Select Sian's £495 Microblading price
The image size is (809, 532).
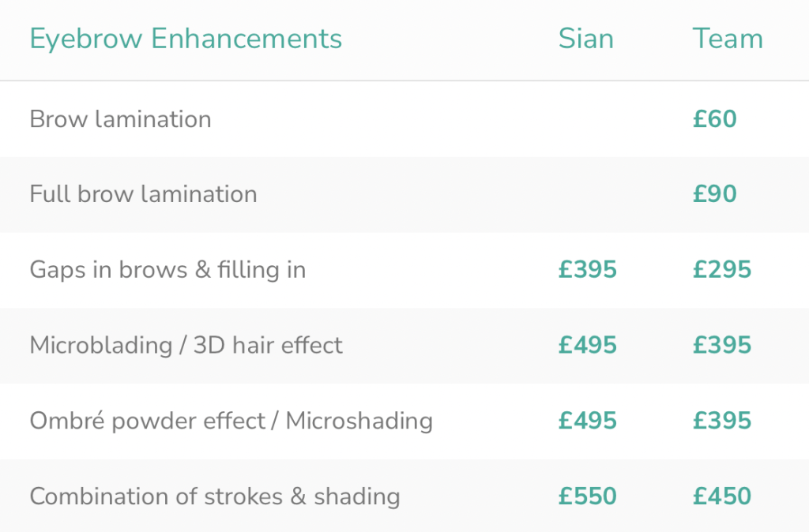tap(587, 345)
